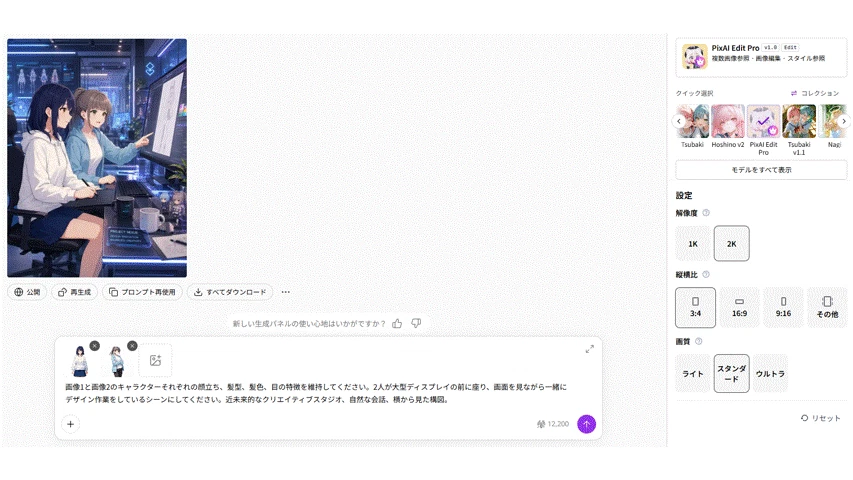Select ウルトラ quality option
853x480 pixels.
coord(770,374)
